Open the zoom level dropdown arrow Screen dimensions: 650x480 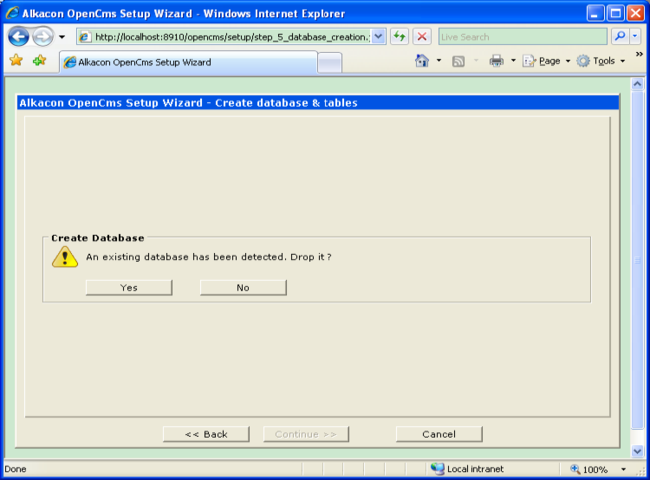tap(623, 469)
